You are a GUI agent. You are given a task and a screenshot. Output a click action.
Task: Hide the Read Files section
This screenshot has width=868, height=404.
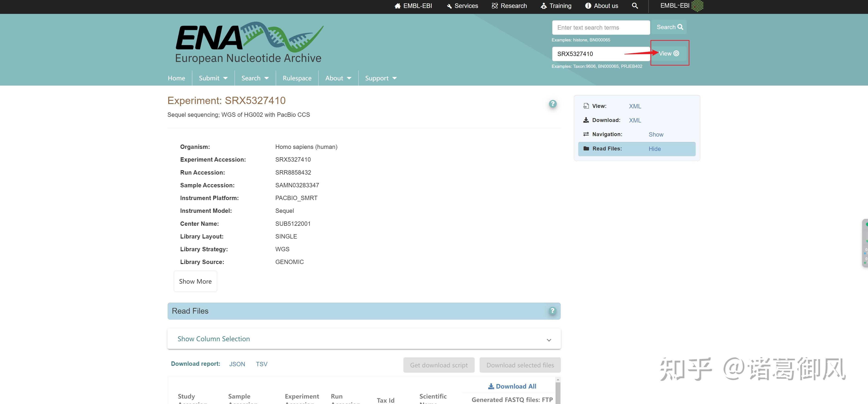(x=654, y=149)
